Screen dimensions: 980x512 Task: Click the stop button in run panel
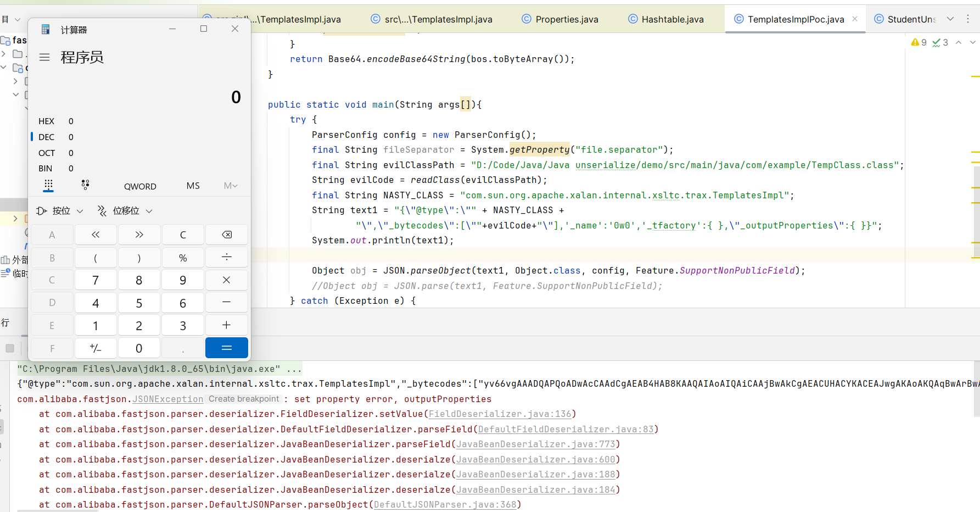point(10,348)
